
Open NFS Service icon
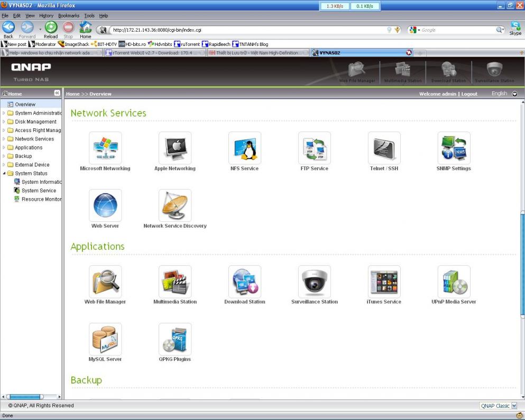pos(244,148)
